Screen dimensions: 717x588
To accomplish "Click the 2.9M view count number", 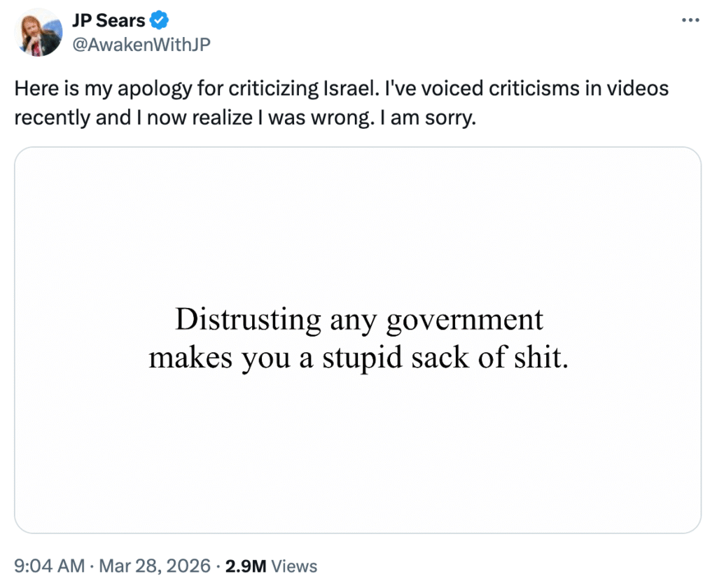I will pyautogui.click(x=245, y=566).
